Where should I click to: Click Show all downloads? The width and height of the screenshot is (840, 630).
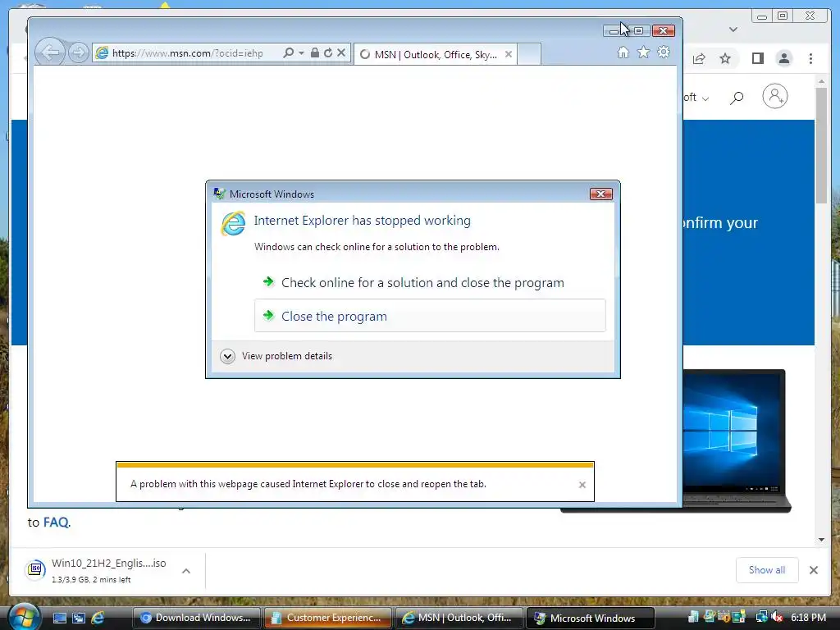click(x=767, y=570)
